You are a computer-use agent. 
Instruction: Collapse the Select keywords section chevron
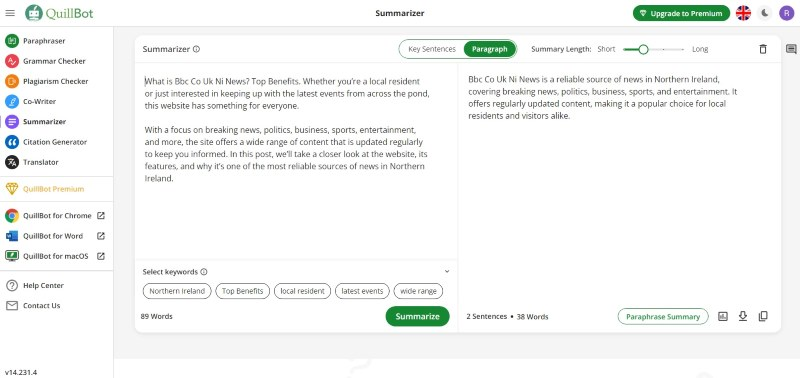pos(447,271)
